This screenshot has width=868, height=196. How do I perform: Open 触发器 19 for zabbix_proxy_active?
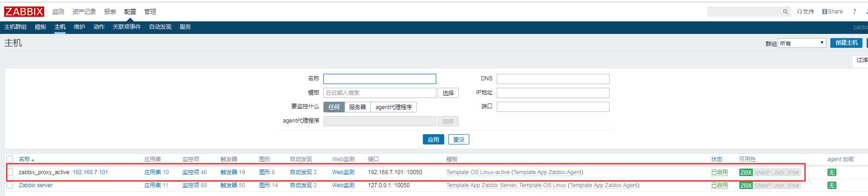click(229, 172)
